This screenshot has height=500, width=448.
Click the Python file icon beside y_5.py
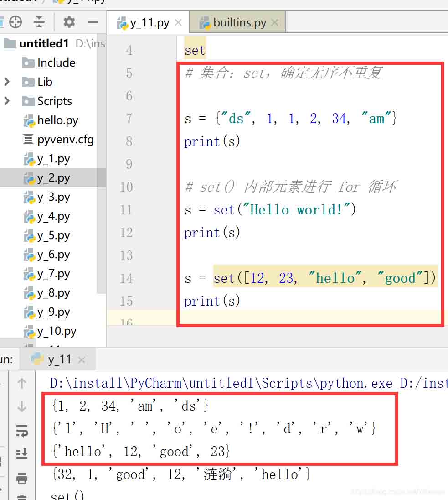point(29,236)
